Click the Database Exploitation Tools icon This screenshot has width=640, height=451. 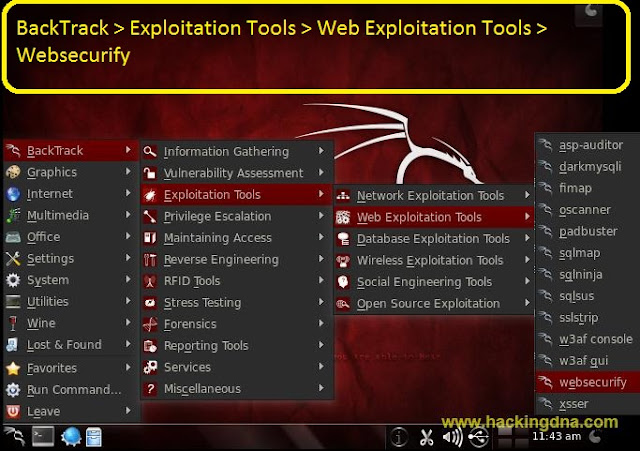click(343, 239)
